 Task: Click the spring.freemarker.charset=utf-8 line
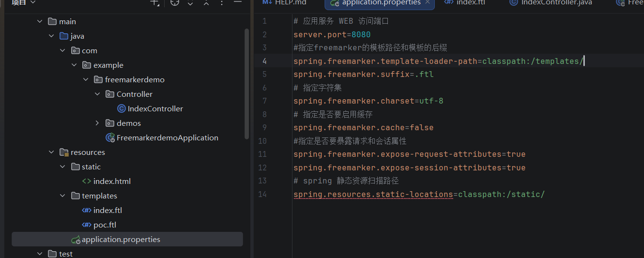368,101
